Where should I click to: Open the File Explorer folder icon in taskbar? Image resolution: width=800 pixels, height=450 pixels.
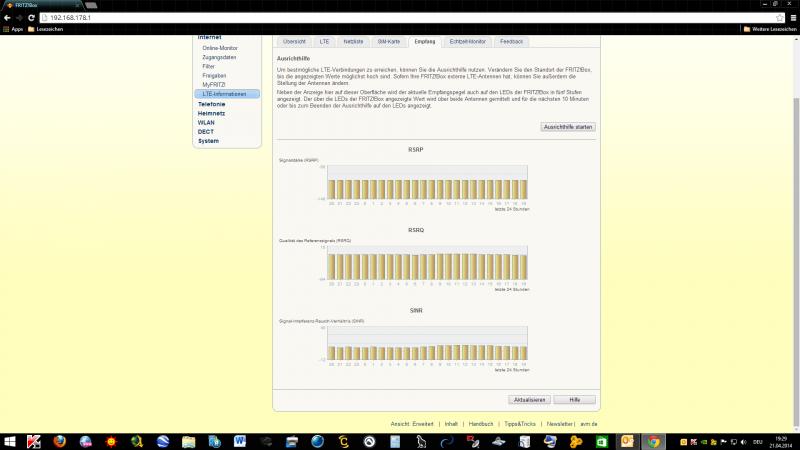click(188, 441)
